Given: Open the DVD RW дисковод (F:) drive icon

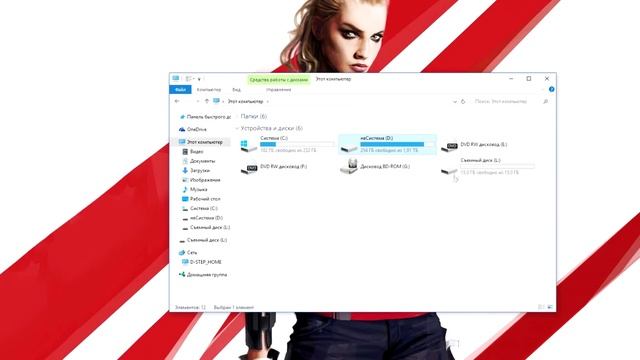Looking at the screenshot, I should (249, 168).
